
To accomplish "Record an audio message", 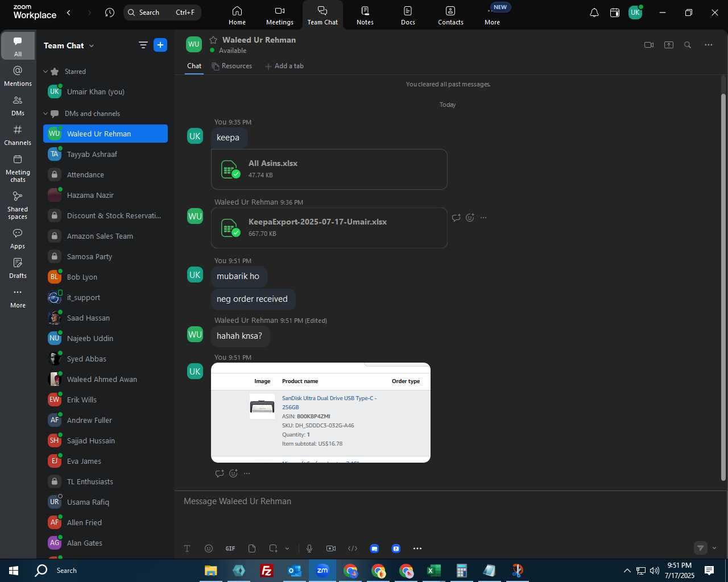I will (x=309, y=548).
